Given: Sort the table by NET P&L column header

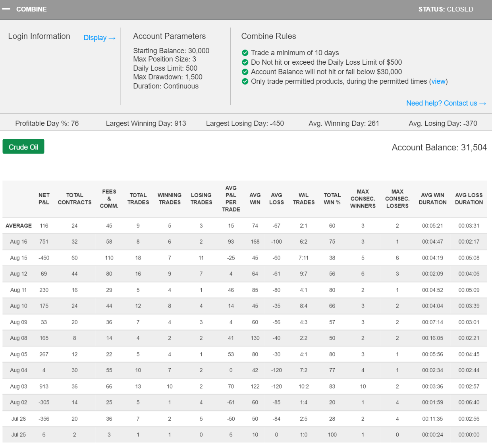Looking at the screenshot, I should click(44, 198).
